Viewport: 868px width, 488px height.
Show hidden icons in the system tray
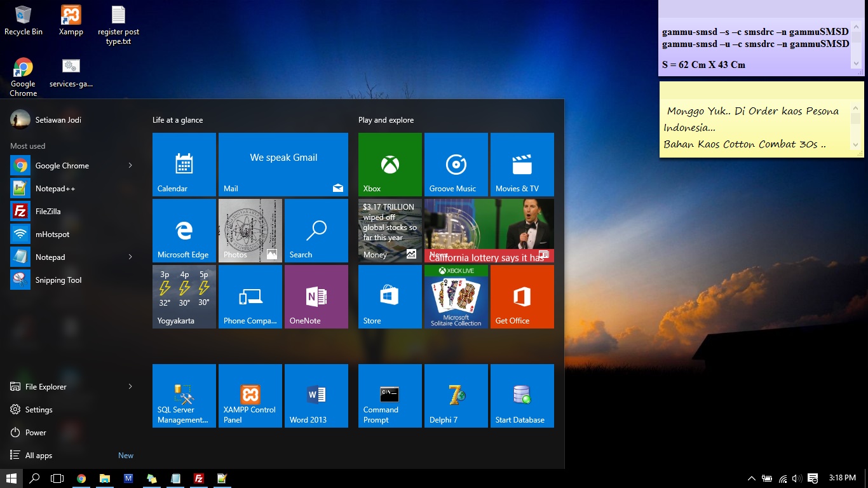(751, 478)
